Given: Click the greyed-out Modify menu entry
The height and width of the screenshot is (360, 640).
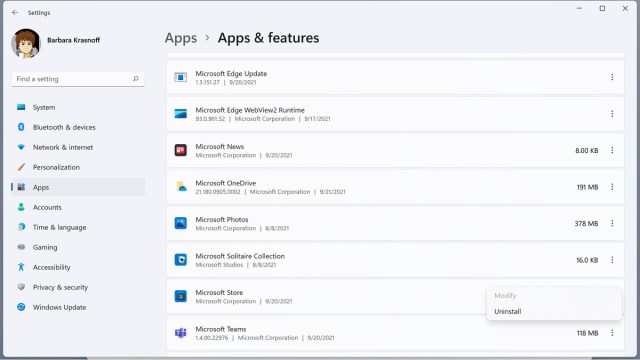Looking at the screenshot, I should tap(554, 296).
